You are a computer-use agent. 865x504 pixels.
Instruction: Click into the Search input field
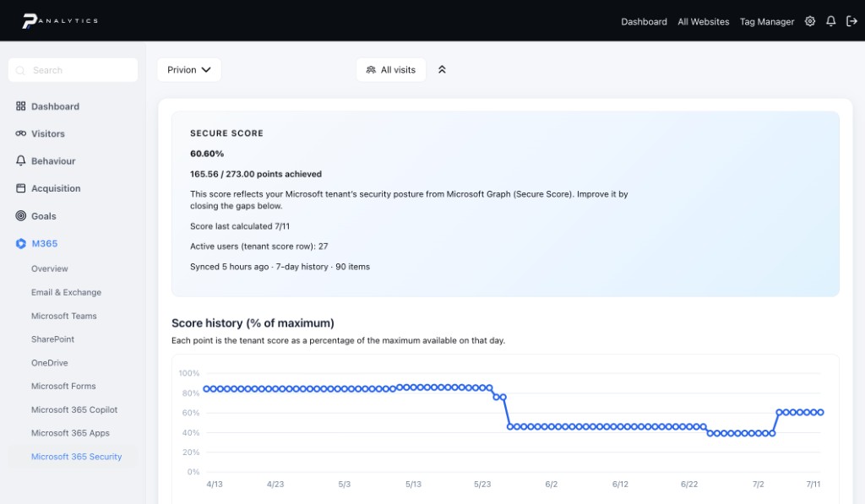click(x=73, y=70)
